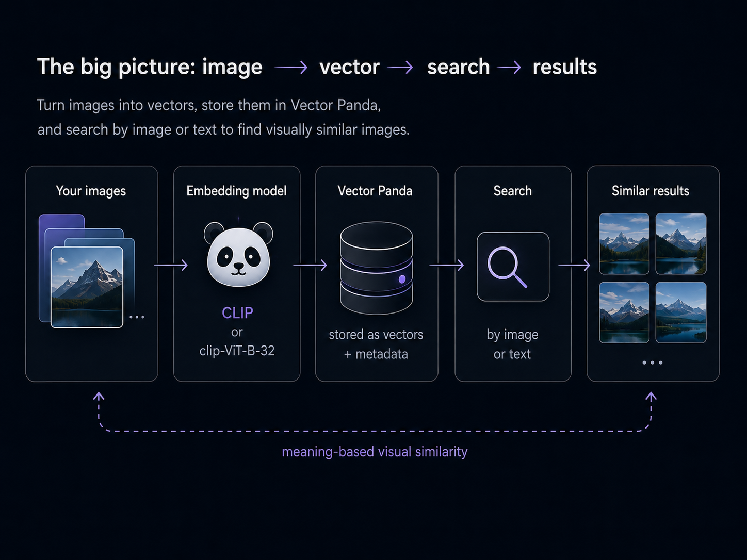This screenshot has width=747, height=560.
Task: Click the "or text" caption in Search card
Action: 512,354
